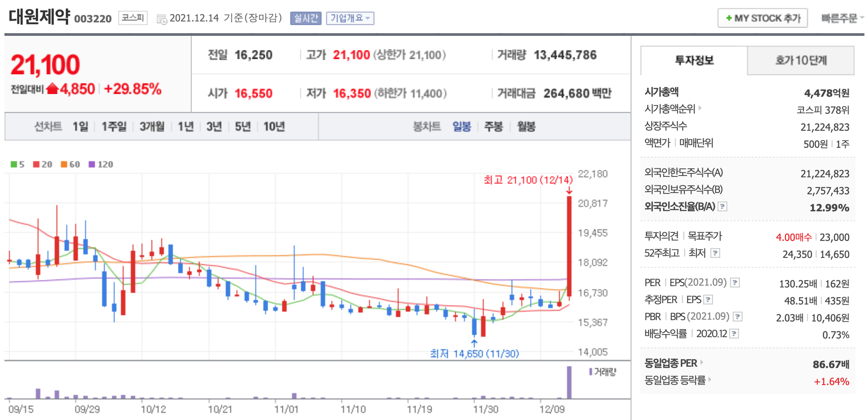Click the 전일 price 16,250
868x420 pixels.
[254, 55]
